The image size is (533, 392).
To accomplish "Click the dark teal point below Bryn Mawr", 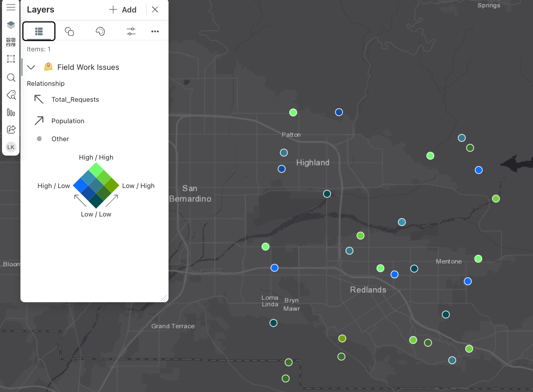I will 274,323.
